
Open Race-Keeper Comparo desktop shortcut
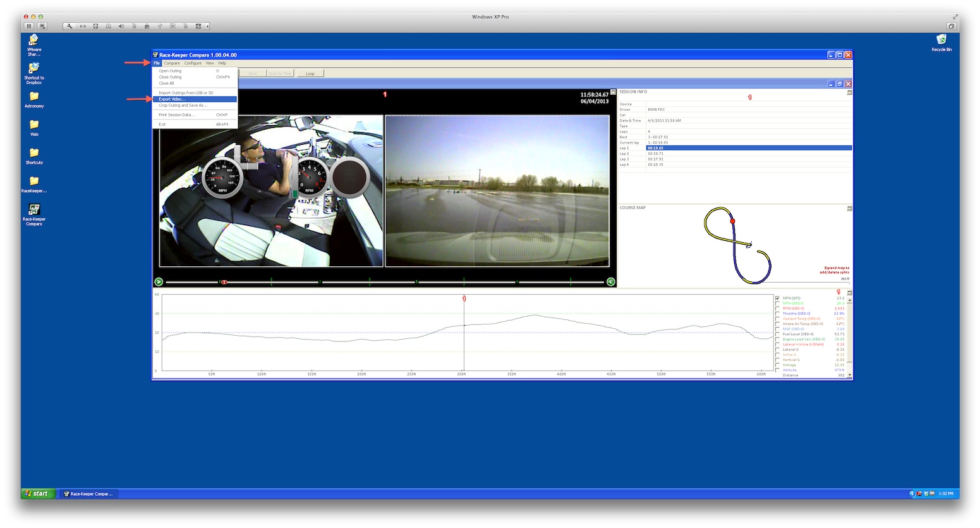[x=34, y=214]
